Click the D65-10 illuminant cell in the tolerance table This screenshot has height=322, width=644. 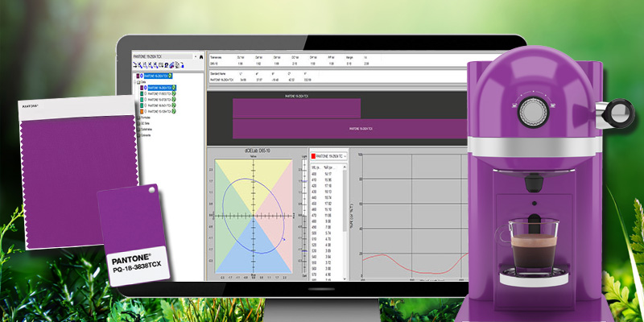[x=213, y=64]
